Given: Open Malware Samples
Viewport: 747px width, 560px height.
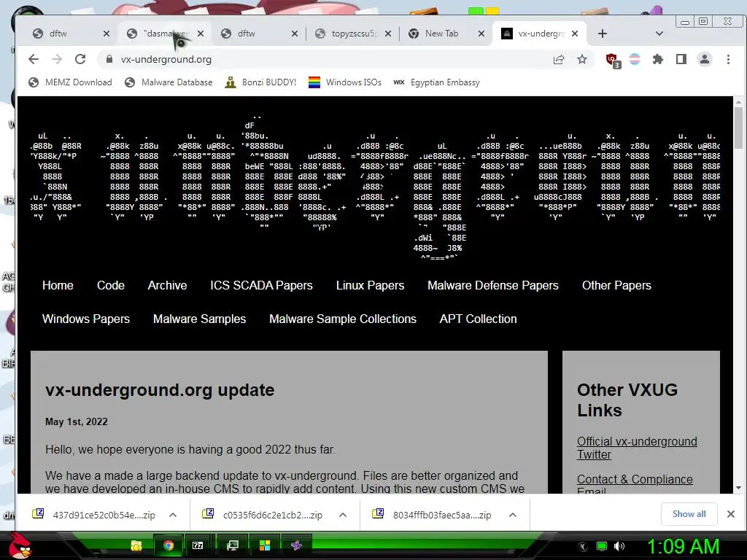Looking at the screenshot, I should (199, 319).
